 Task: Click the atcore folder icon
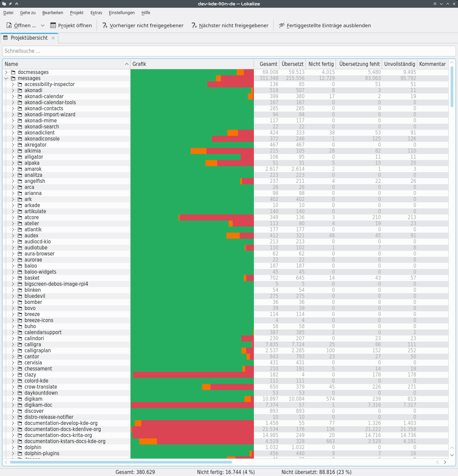(20, 217)
